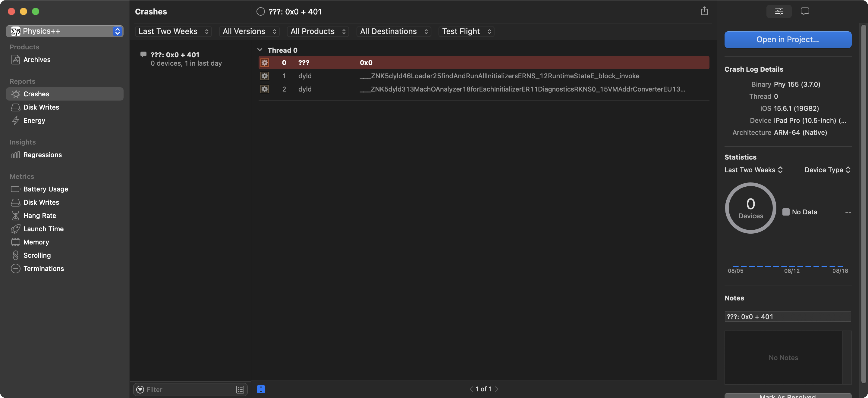Viewport: 868px width, 398px height.
Task: Click Open in Project button
Action: [787, 39]
